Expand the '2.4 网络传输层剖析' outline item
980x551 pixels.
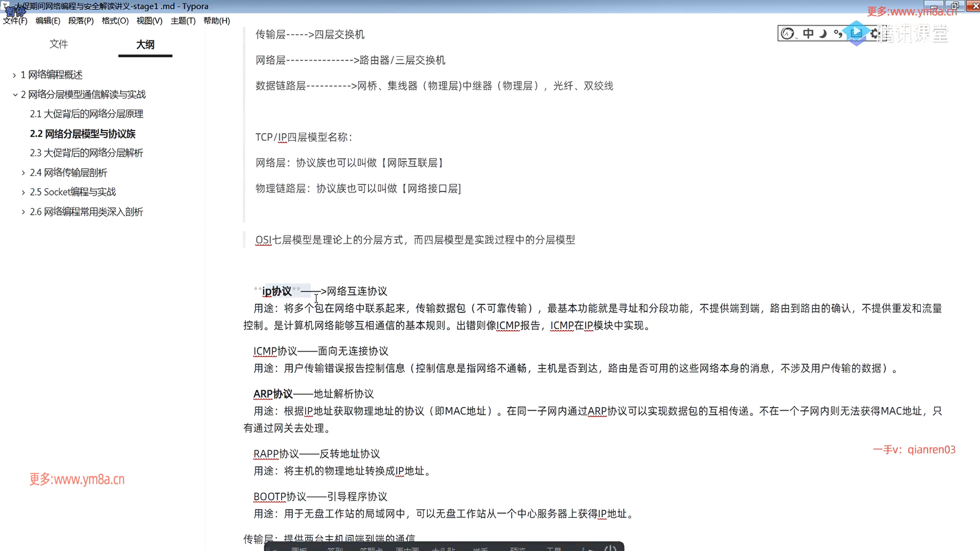(23, 173)
